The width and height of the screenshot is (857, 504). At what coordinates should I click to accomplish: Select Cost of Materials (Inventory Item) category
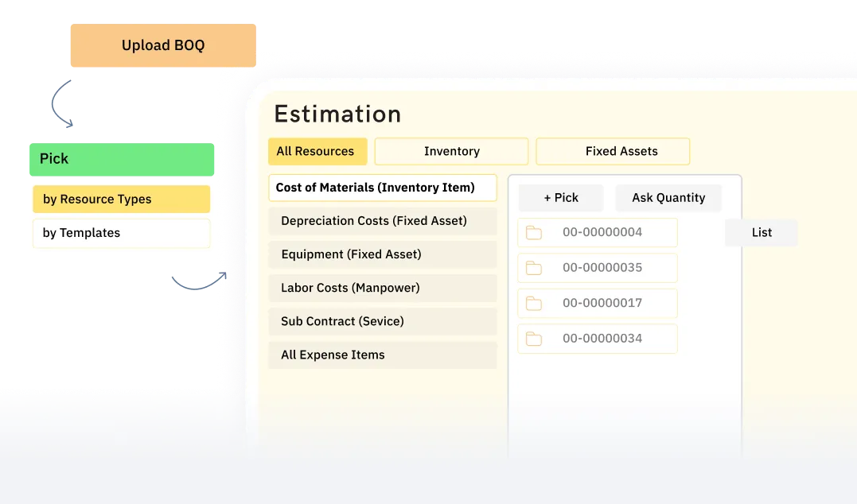click(x=382, y=188)
